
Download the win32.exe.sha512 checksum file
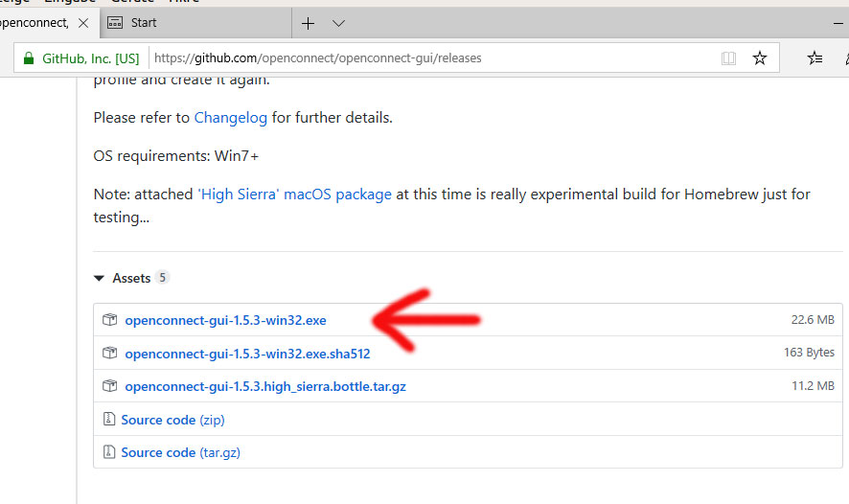(247, 354)
